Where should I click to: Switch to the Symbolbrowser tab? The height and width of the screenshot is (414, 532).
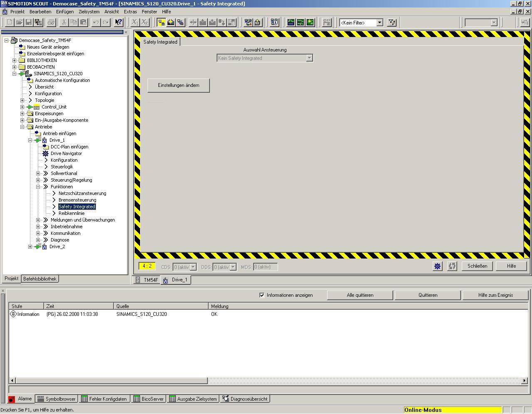pyautogui.click(x=56, y=399)
